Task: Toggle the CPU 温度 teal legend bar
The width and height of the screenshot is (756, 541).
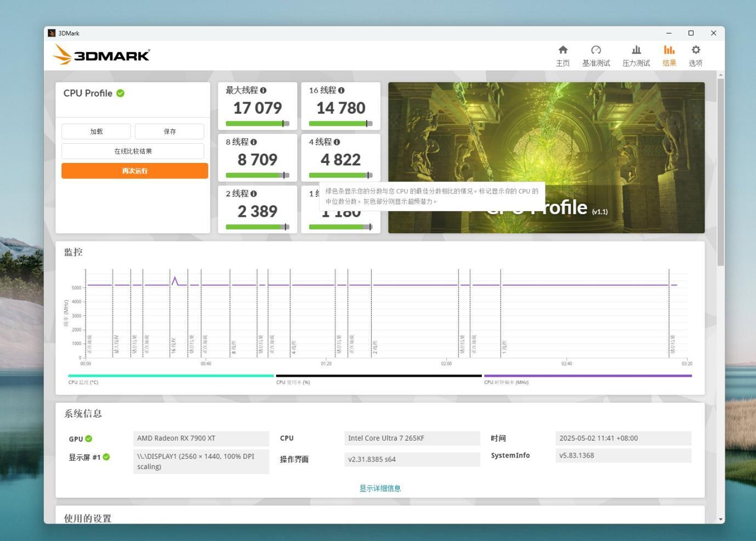Action: tap(170, 376)
